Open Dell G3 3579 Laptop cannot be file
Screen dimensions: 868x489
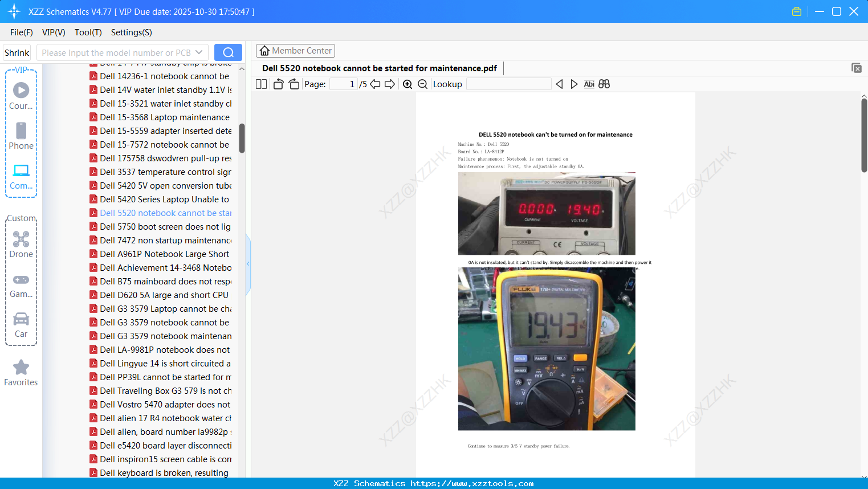point(160,309)
